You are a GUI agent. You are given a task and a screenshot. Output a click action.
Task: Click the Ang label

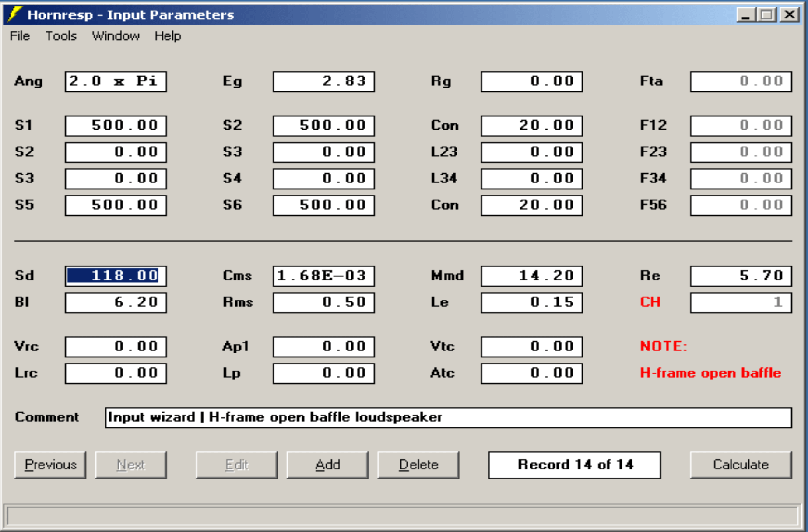point(28,81)
